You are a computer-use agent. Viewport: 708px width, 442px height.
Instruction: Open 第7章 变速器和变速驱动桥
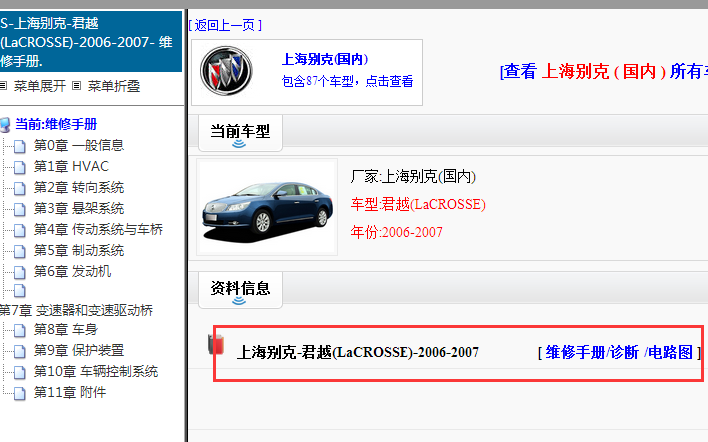pyautogui.click(x=76, y=310)
